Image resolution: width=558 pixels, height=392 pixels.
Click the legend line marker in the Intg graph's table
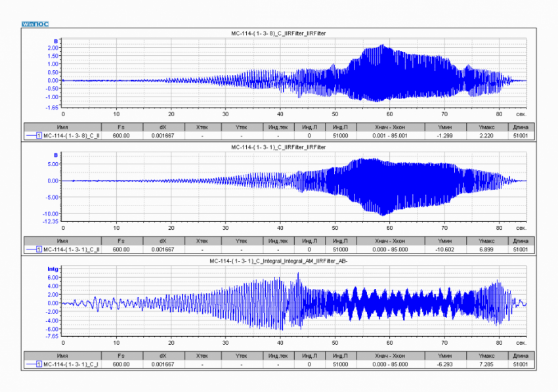[34, 363]
